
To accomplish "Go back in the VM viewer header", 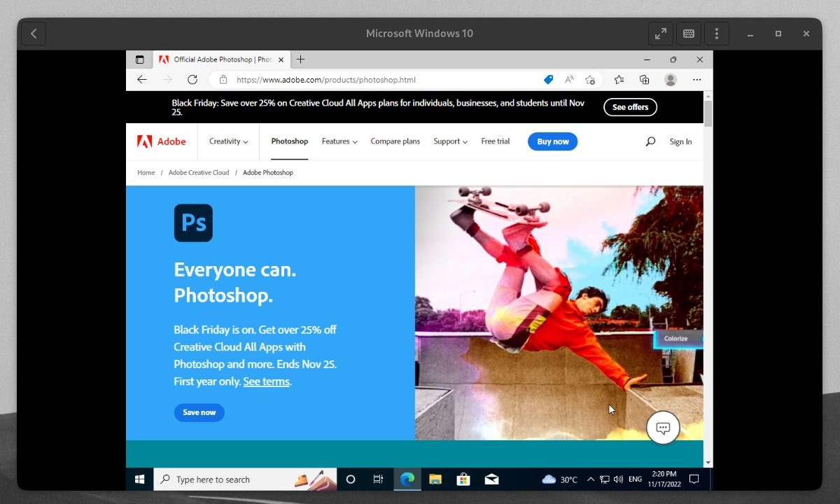I will pos(34,34).
